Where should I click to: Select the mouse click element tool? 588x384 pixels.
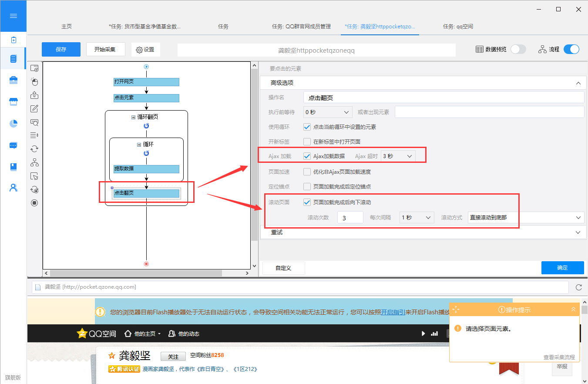pyautogui.click(x=34, y=82)
